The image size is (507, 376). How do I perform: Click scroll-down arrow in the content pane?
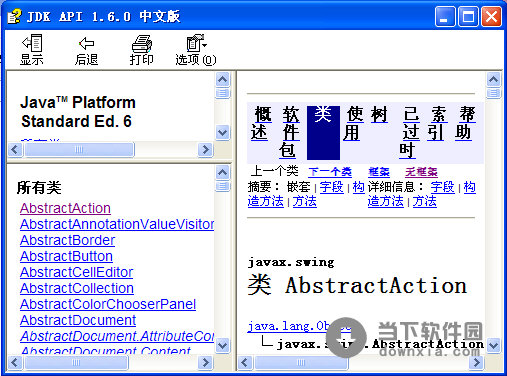(x=493, y=345)
